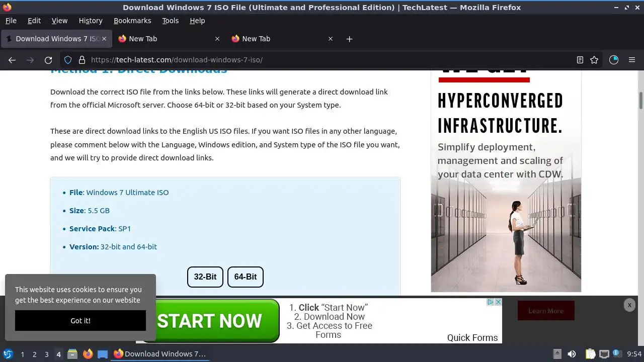Click the 'Version: 32-bit and 64-bit' item
644x362 pixels.
113,247
